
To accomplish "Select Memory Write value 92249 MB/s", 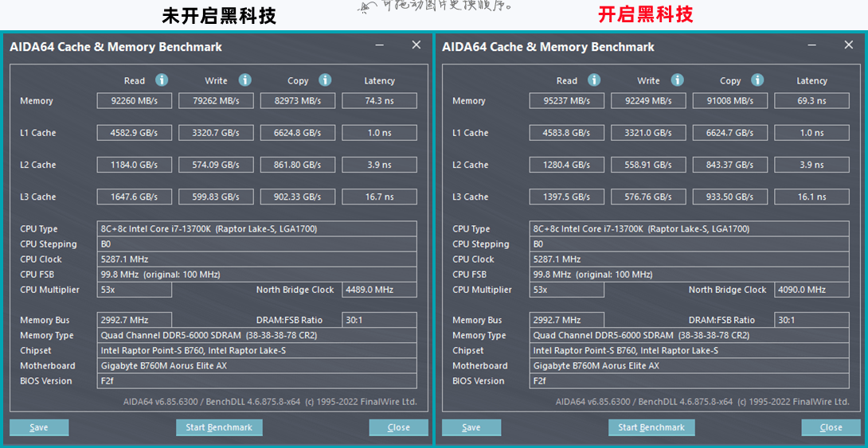I will [648, 101].
